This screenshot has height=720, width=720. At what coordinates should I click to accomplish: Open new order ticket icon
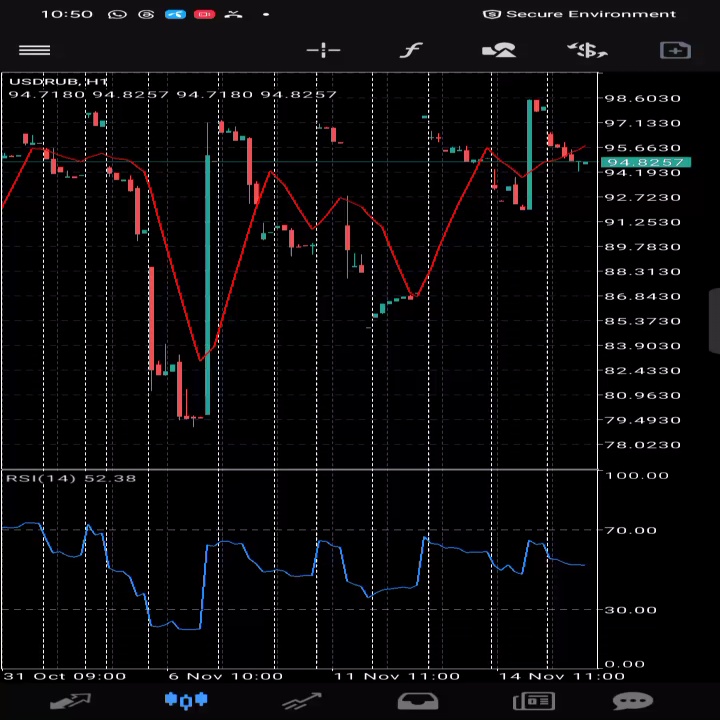[x=675, y=50]
